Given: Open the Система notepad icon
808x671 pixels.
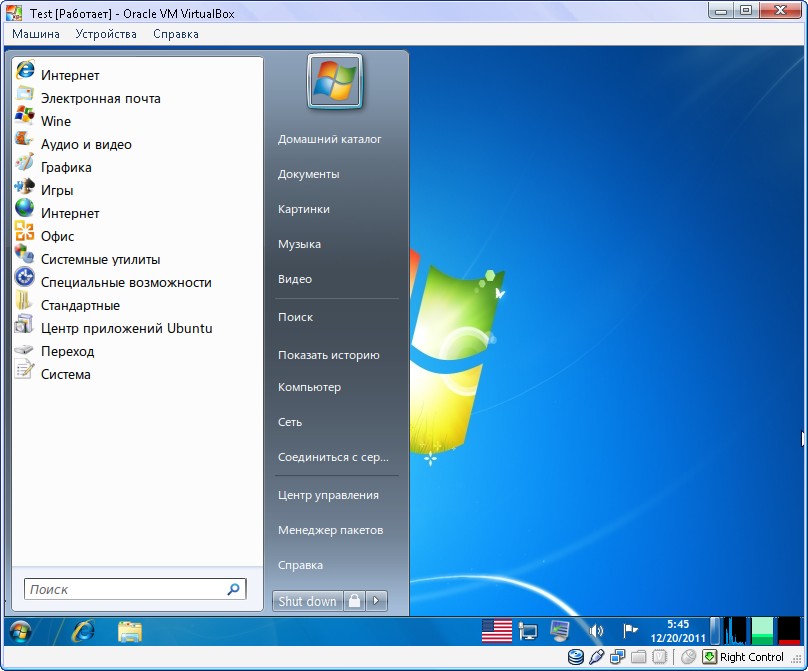Looking at the screenshot, I should (25, 369).
